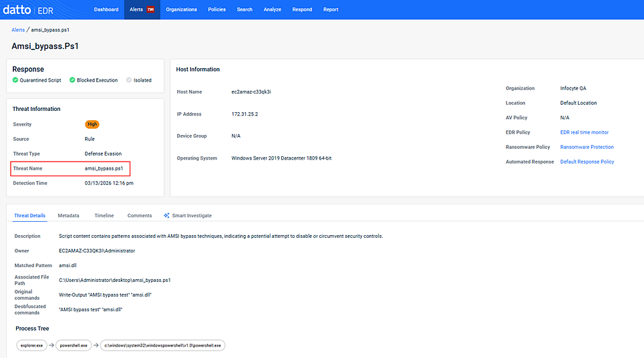Click the red alerts count badge
The height and width of the screenshot is (358, 644).
coord(150,9)
